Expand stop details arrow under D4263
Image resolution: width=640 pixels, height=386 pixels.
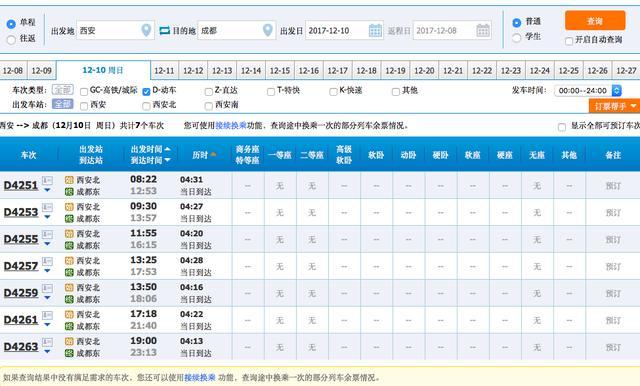47,351
